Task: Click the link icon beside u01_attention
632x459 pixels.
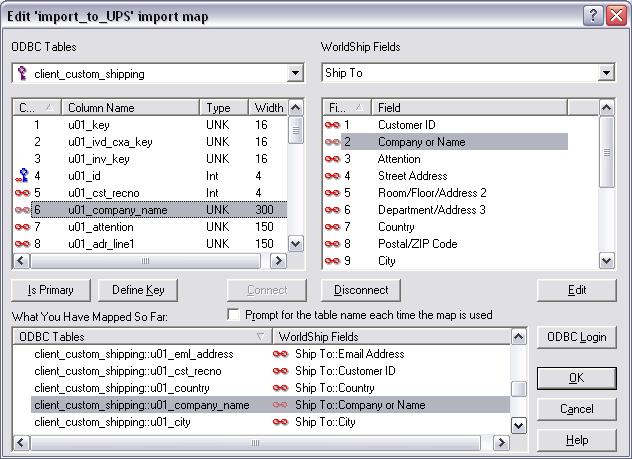Action: pos(22,227)
